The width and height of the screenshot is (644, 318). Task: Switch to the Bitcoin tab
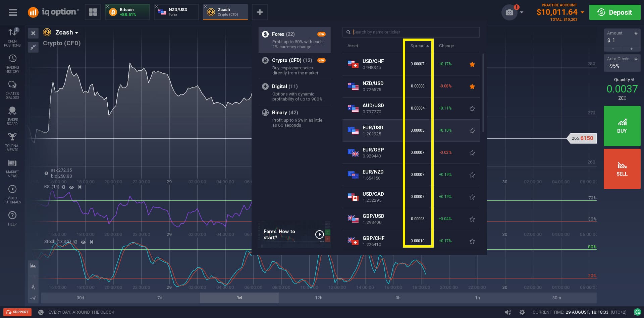pyautogui.click(x=127, y=12)
